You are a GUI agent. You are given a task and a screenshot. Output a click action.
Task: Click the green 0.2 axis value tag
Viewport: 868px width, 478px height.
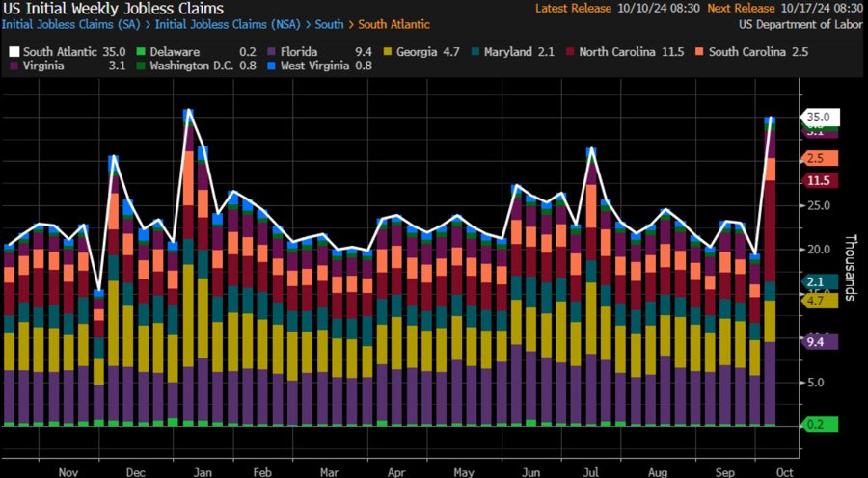[819, 424]
